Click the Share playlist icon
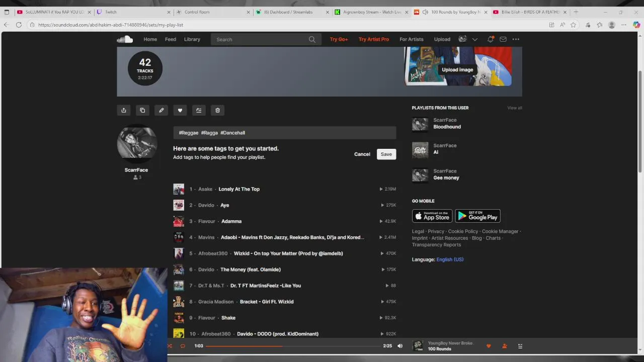Image resolution: width=644 pixels, height=362 pixels. pyautogui.click(x=124, y=110)
